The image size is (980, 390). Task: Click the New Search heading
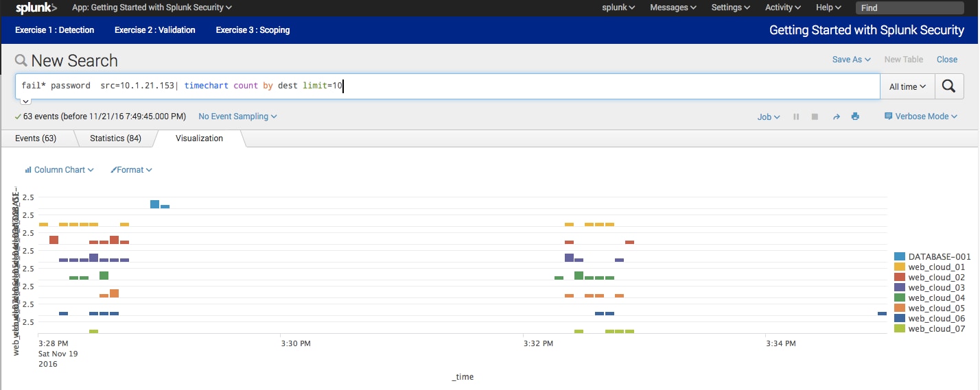tap(74, 60)
